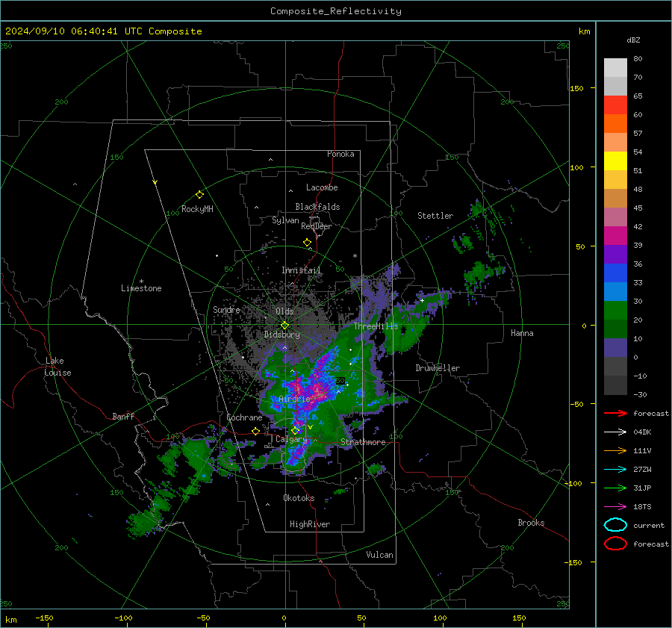Click the Calgary label
Screen dimensions: 672x628
tap(291, 439)
